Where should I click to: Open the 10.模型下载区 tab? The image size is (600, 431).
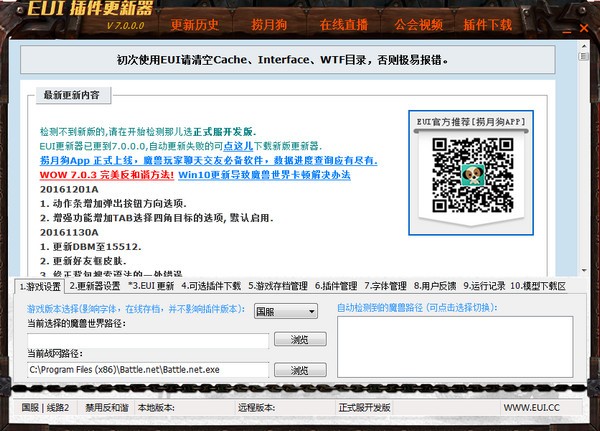(538, 286)
